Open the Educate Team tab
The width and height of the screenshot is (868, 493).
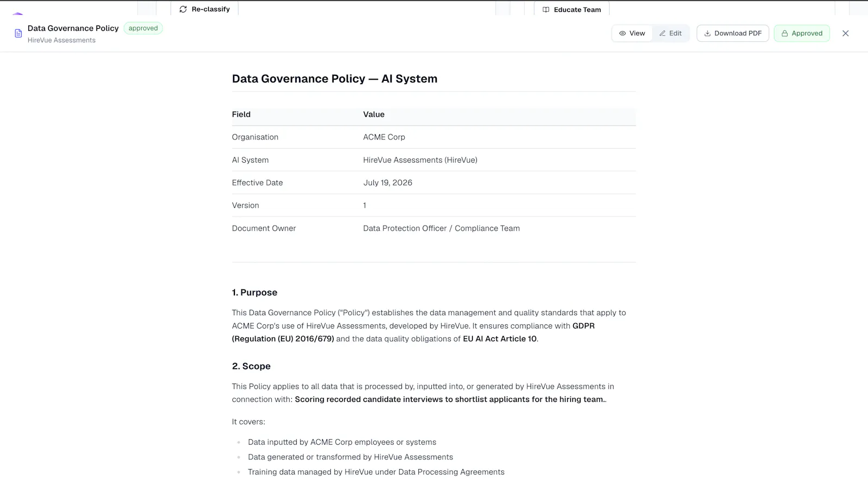coord(572,10)
